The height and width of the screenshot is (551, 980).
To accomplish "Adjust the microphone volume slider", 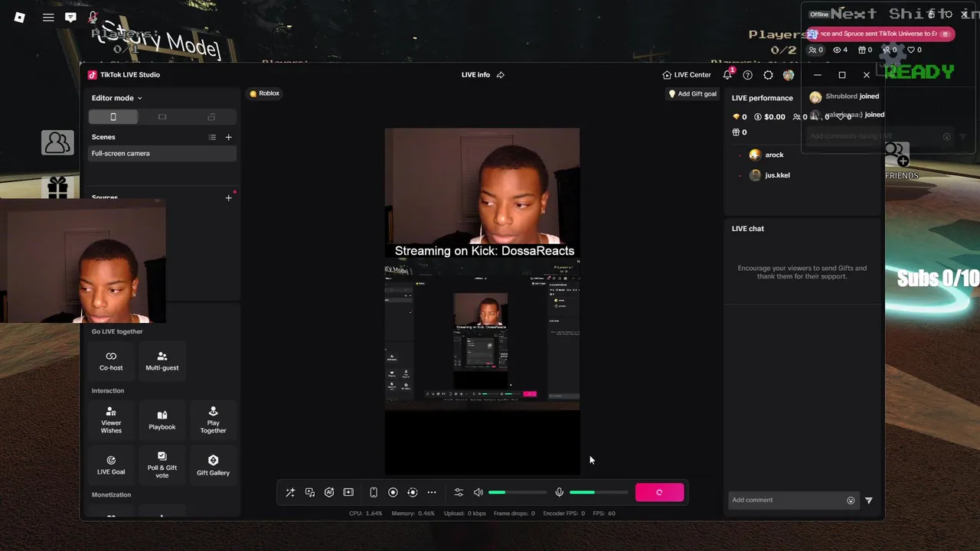I will click(599, 493).
